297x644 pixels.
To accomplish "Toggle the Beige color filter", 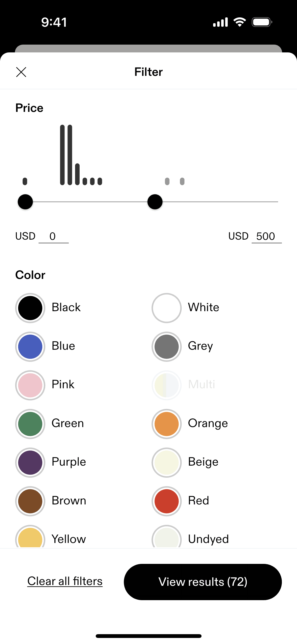I will tap(167, 462).
